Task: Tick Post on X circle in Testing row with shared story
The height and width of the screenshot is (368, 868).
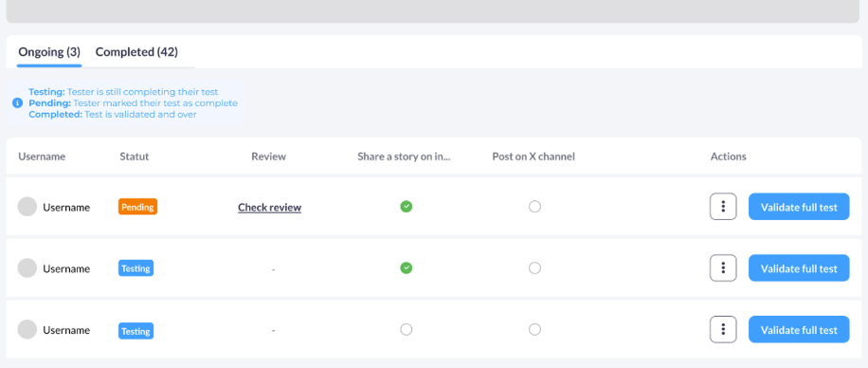Action: [534, 268]
